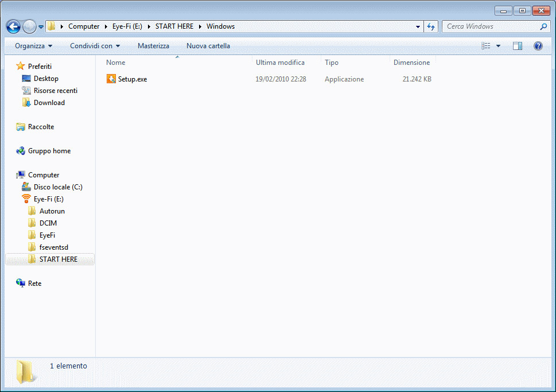The image size is (556, 392).
Task: Open help with the question mark icon
Action: pos(538,46)
